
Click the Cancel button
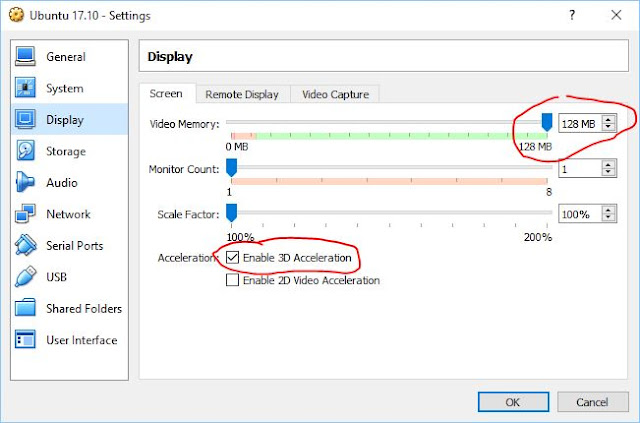point(592,402)
